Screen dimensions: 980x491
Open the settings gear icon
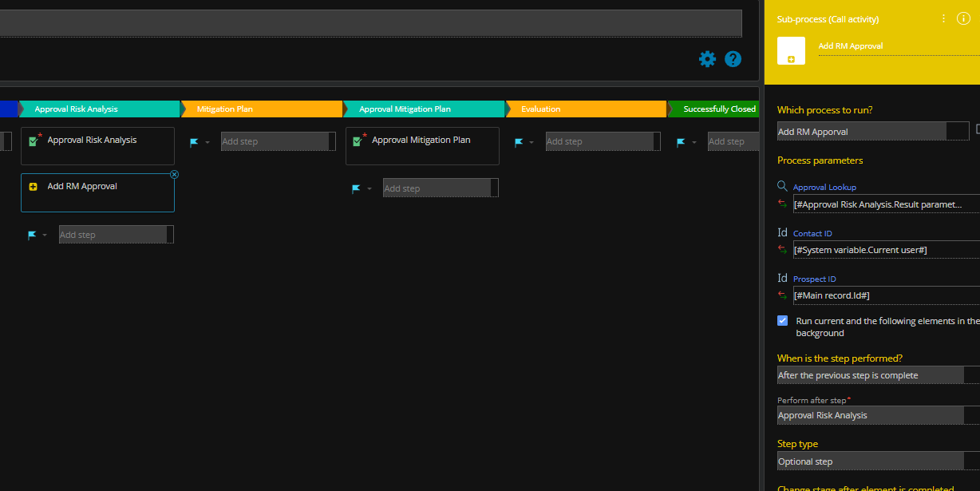(707, 59)
